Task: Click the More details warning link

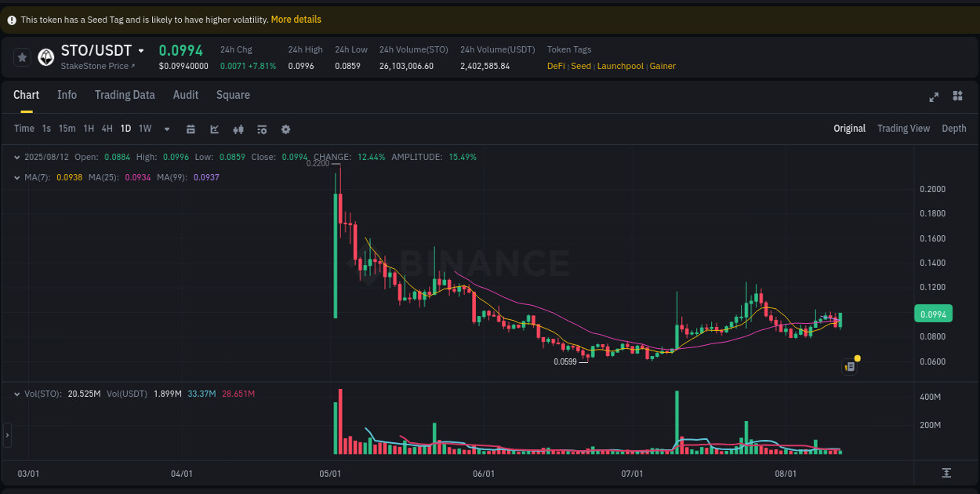Action: tap(296, 19)
